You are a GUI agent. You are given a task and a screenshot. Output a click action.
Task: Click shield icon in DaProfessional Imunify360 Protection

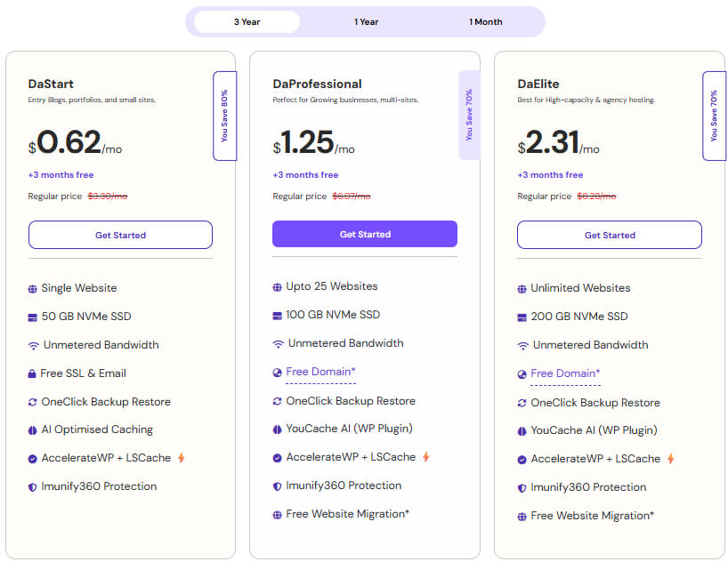pos(277,486)
